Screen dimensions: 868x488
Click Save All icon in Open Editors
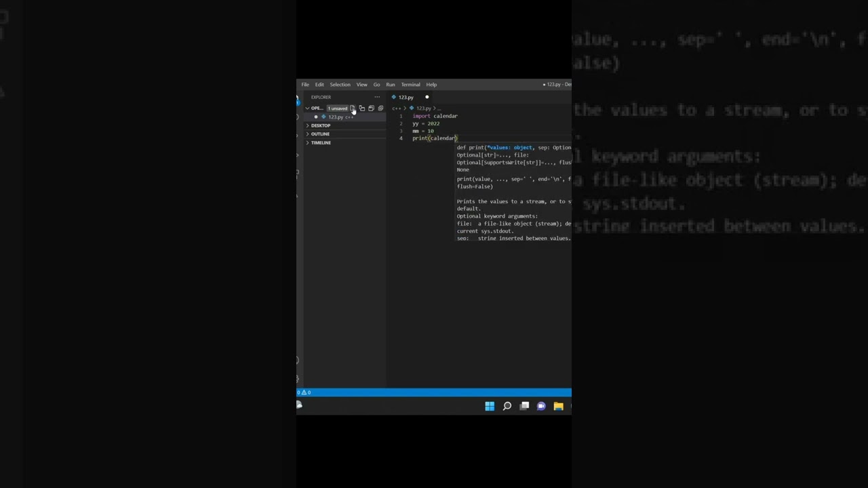[371, 108]
